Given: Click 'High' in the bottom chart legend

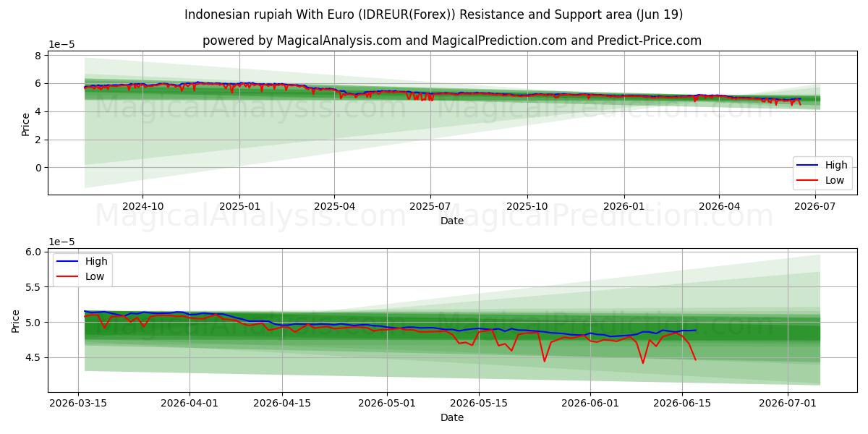Looking at the screenshot, I should coord(96,261).
